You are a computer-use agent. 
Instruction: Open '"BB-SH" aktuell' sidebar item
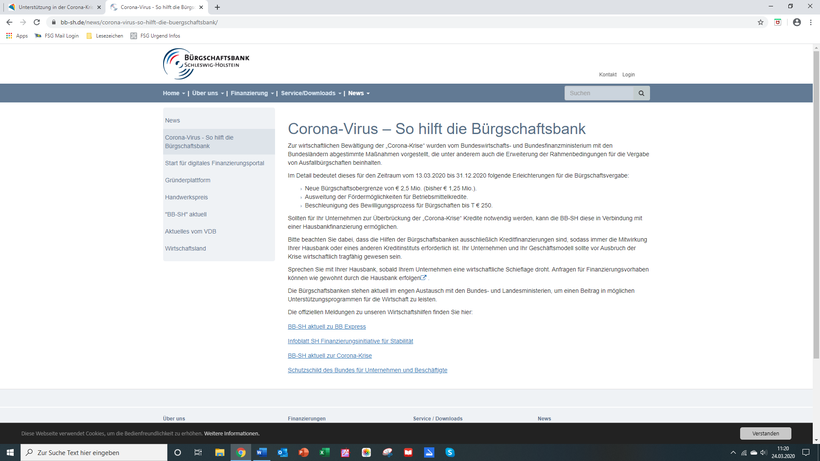[186, 214]
